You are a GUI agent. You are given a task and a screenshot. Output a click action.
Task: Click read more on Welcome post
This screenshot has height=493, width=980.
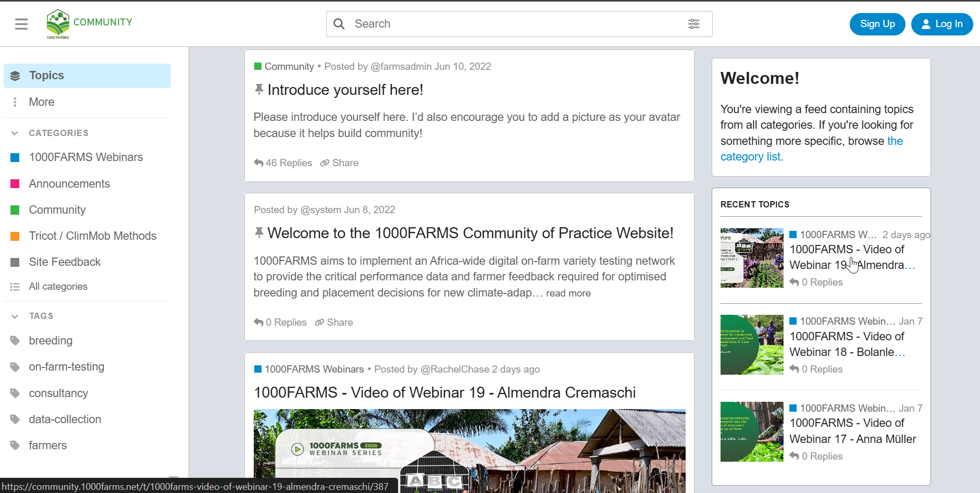pyautogui.click(x=568, y=293)
